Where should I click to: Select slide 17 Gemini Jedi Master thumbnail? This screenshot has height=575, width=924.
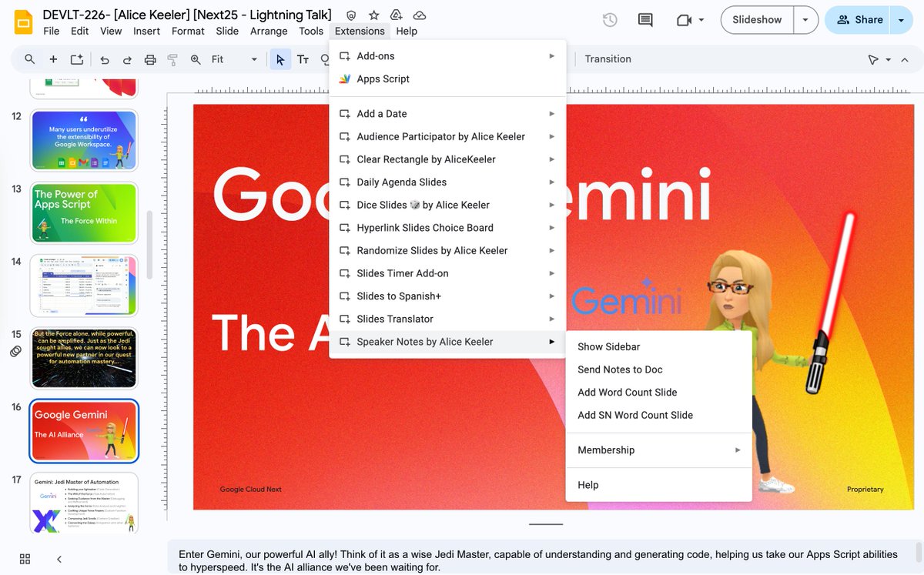click(x=84, y=503)
